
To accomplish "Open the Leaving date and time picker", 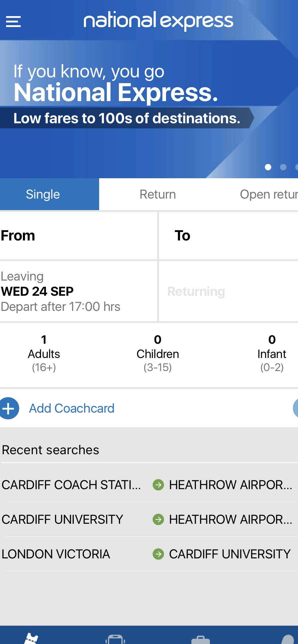I will pos(78,291).
